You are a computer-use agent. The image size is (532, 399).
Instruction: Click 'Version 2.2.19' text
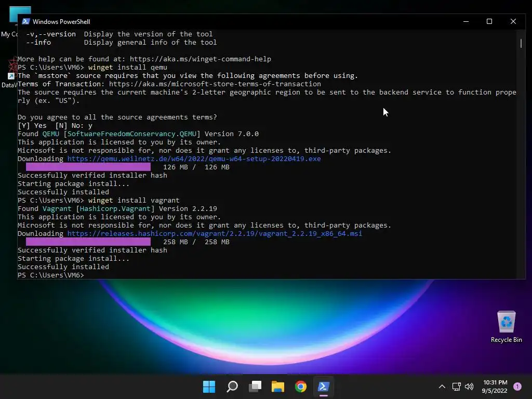point(188,209)
